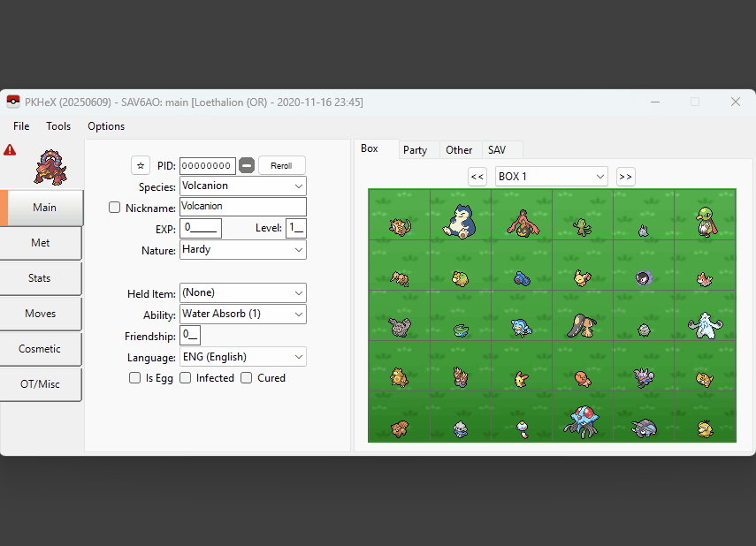Image resolution: width=756 pixels, height=546 pixels.
Task: Go to next box with >> button
Action: (626, 177)
